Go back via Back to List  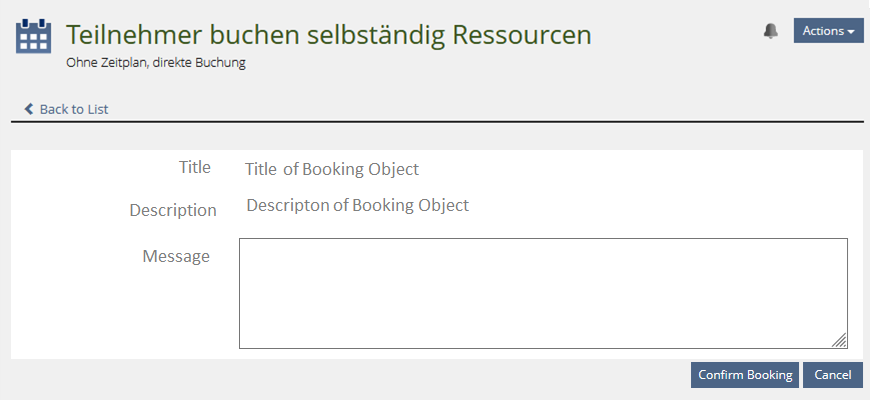73,109
